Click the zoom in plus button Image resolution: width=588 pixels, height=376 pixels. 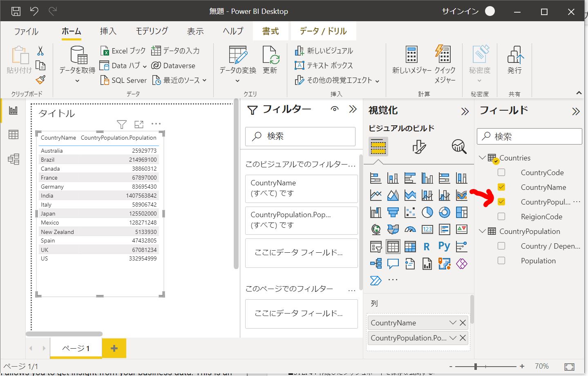(x=522, y=366)
